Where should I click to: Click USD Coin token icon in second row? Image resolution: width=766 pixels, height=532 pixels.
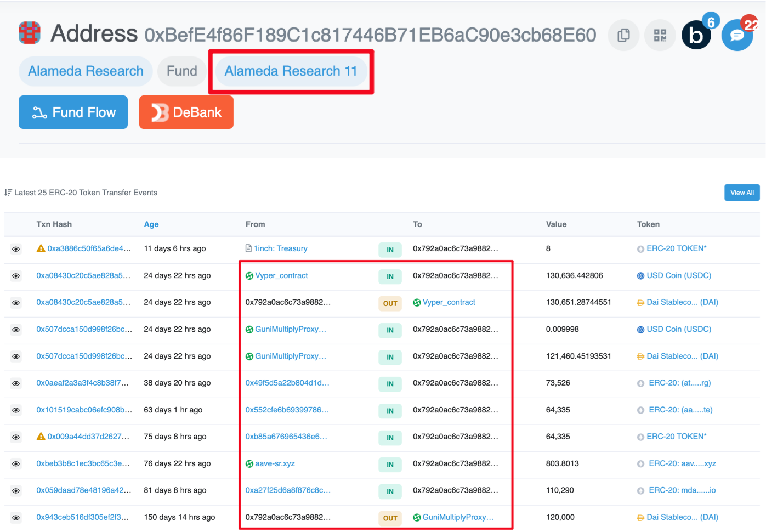(x=640, y=276)
